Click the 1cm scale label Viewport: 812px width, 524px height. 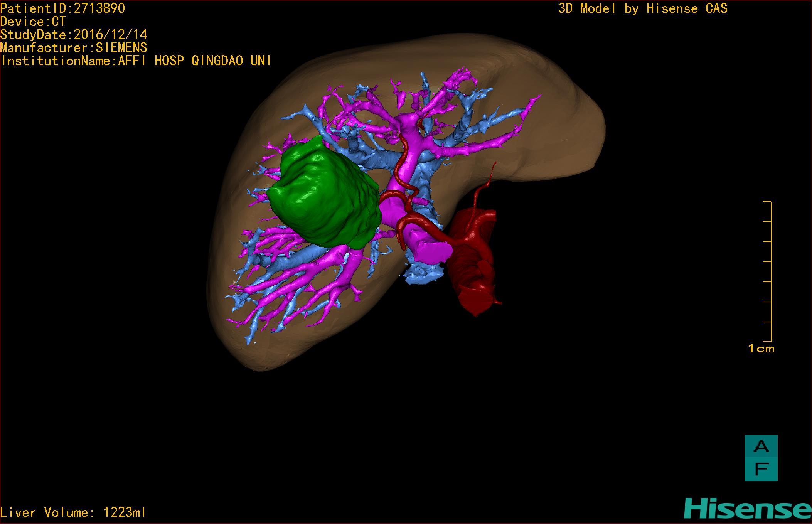[x=761, y=349]
